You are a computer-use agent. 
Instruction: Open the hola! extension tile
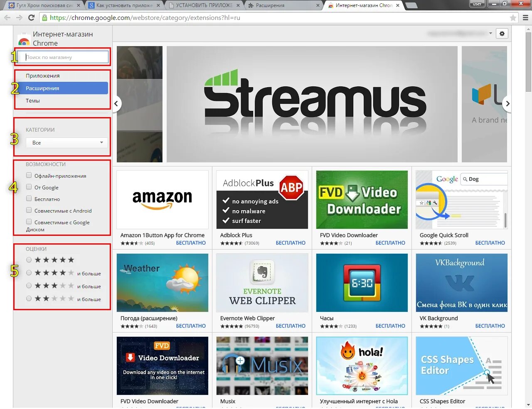tap(362, 366)
